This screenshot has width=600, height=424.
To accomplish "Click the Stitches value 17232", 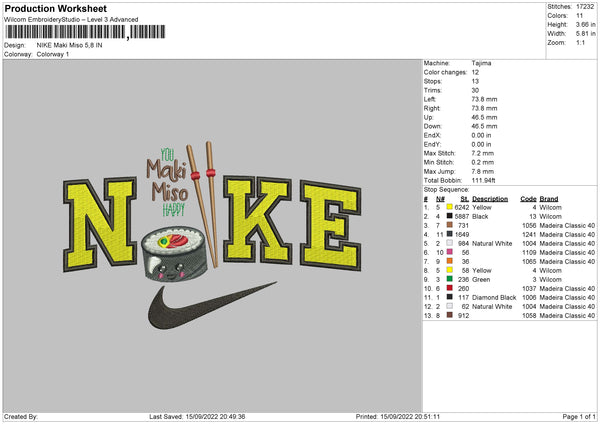I will tap(585, 7).
